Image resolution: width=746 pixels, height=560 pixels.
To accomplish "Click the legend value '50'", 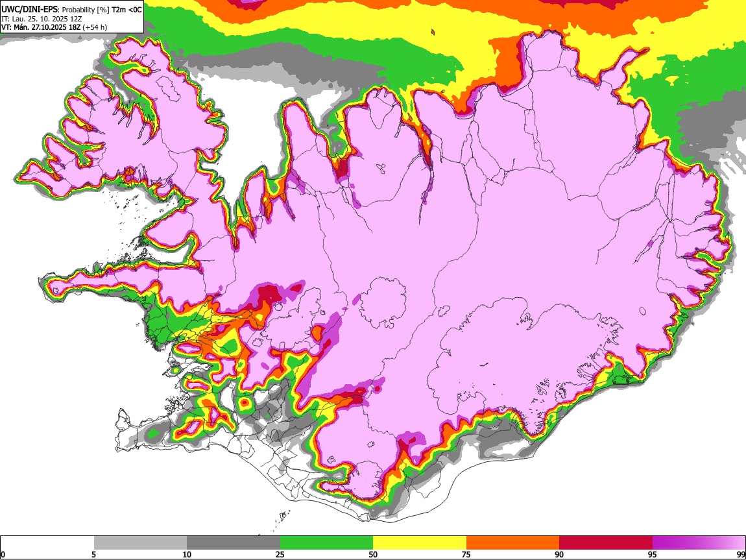I will [x=373, y=555].
